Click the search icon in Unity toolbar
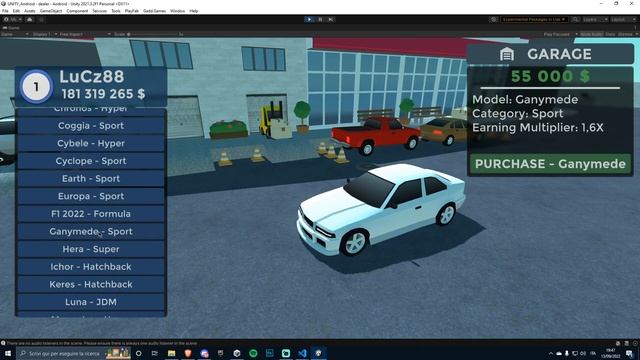This screenshot has width=640, height=360. 575,19
